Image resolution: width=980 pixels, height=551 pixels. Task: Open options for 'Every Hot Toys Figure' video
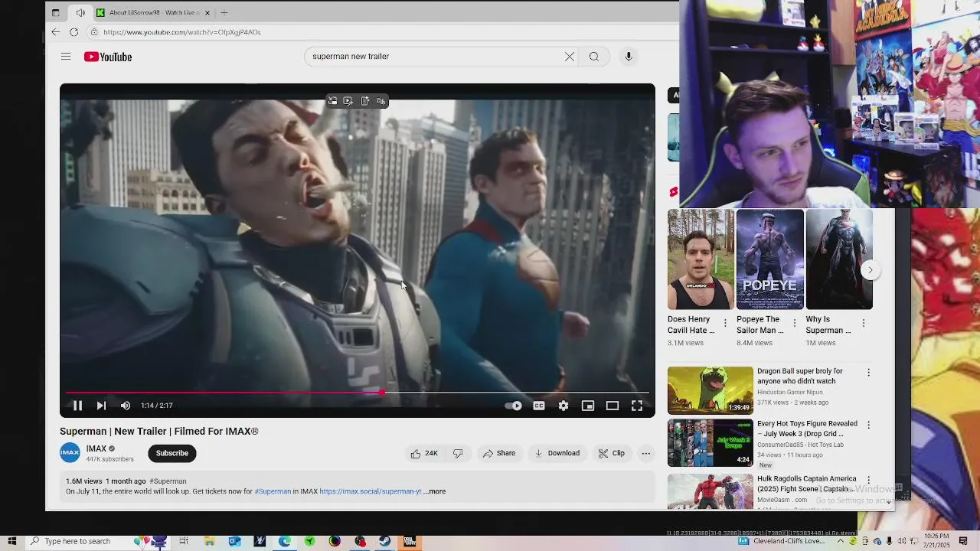868,425
